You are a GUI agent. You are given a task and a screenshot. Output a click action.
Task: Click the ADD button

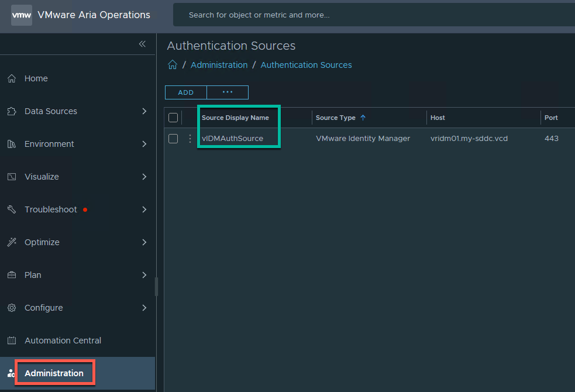[185, 92]
